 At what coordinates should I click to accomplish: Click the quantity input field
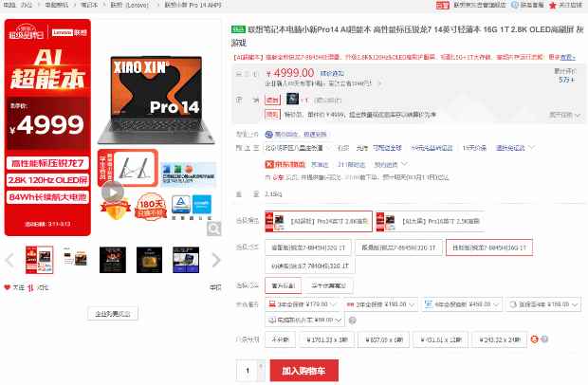click(x=248, y=371)
